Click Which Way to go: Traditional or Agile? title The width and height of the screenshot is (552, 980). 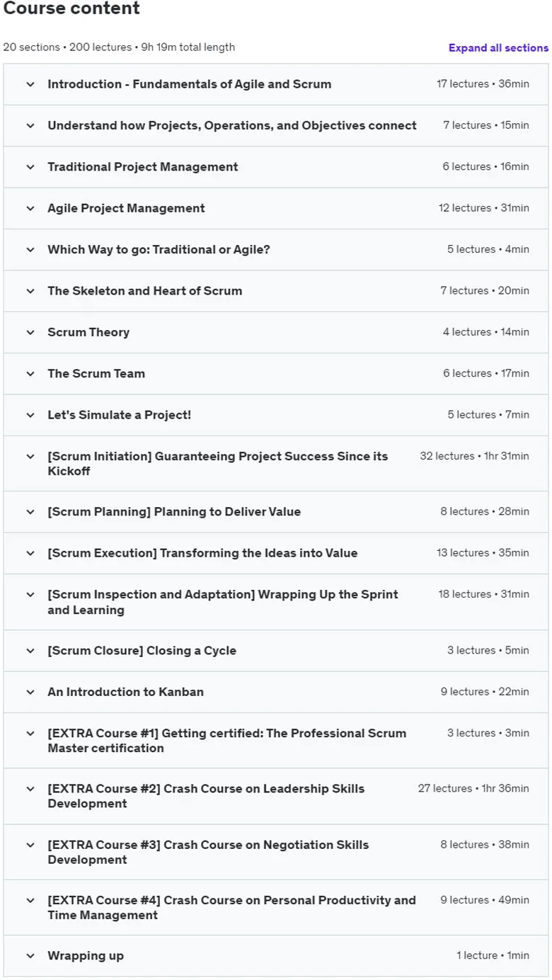point(159,249)
